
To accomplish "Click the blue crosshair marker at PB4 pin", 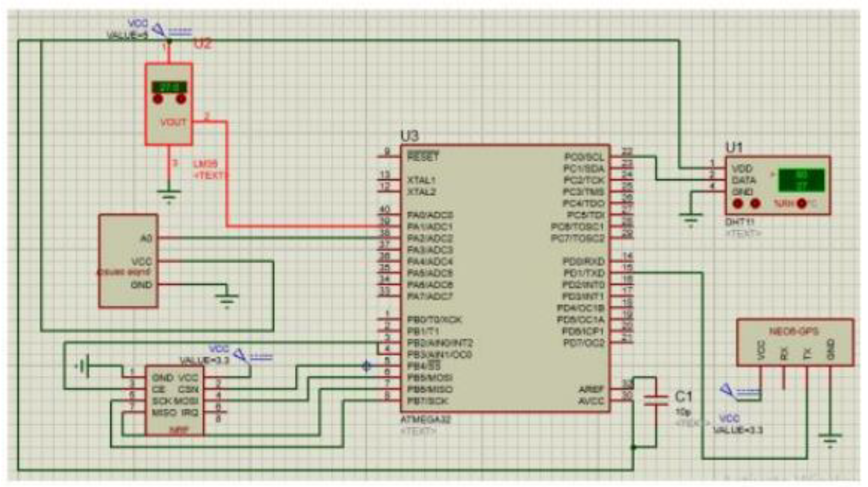I will click(x=366, y=366).
